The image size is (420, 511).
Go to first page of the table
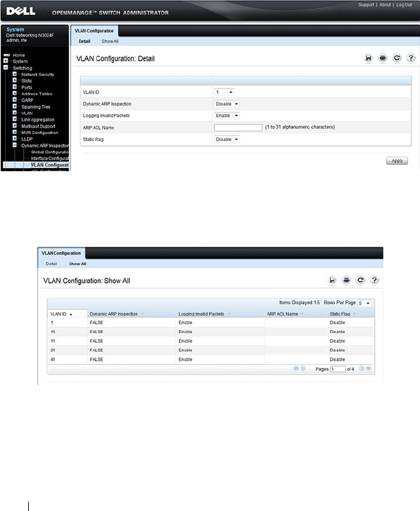(x=296, y=368)
